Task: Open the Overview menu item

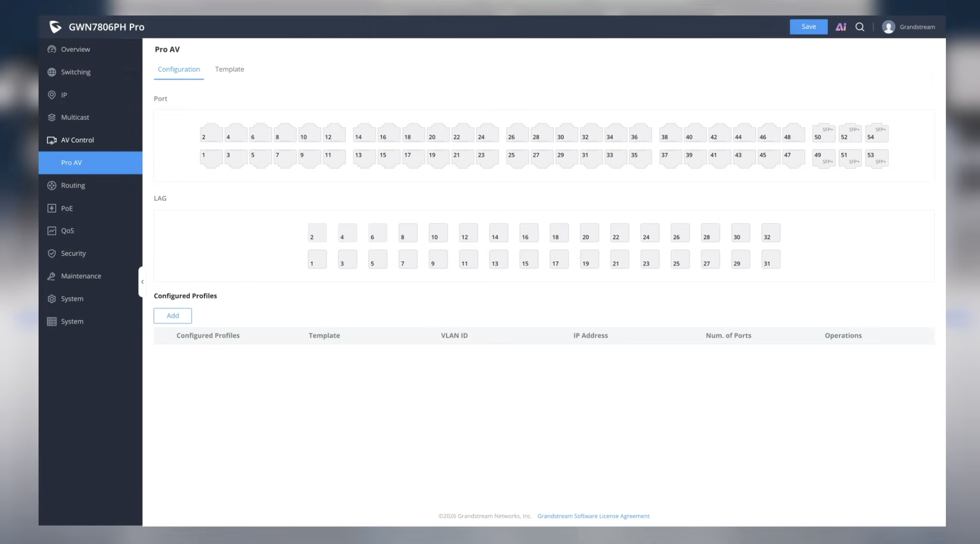Action: coord(90,49)
